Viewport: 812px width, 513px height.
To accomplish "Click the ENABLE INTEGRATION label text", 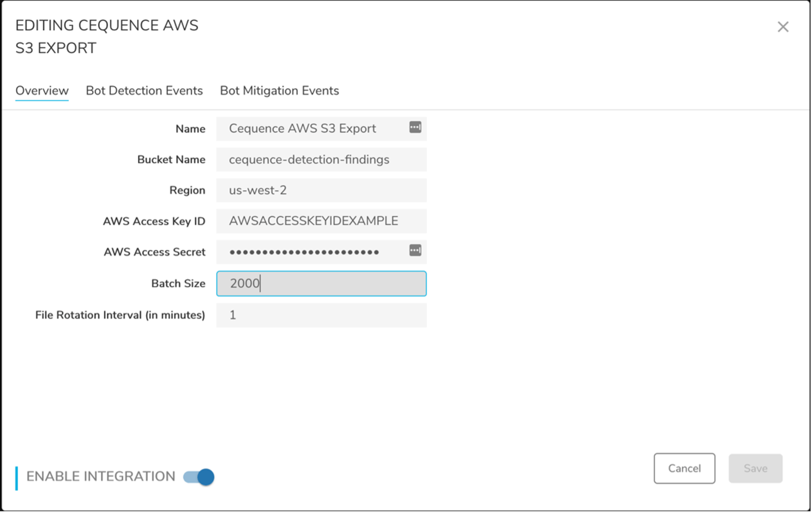I will (101, 476).
